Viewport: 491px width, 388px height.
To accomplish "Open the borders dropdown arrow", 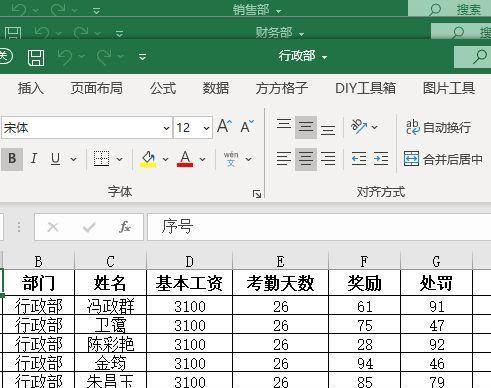I will (119, 159).
